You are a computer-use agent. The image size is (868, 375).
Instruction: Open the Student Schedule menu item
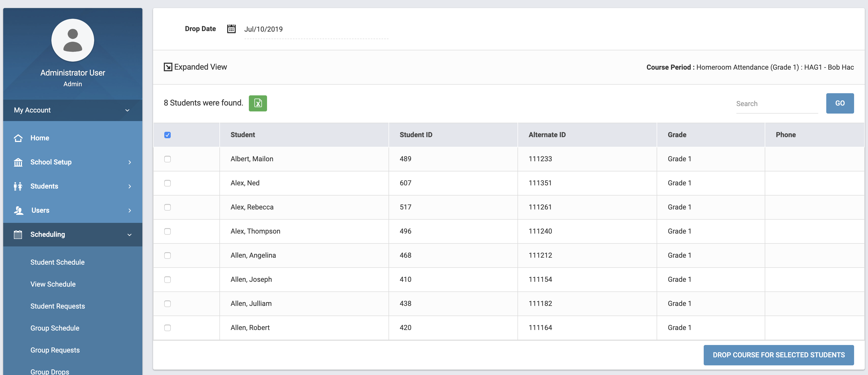[57, 262]
